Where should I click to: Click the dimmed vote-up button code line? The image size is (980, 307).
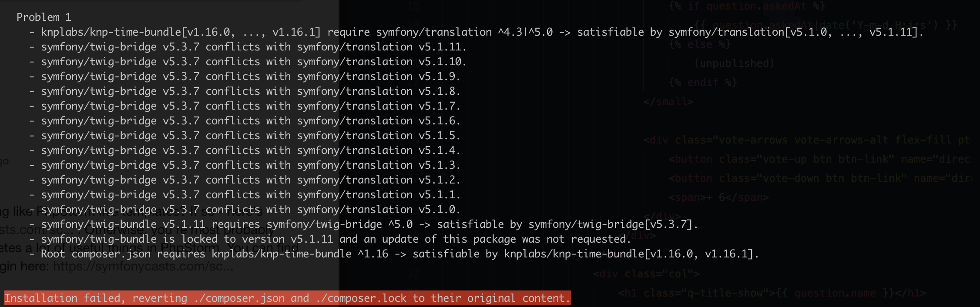[819, 159]
